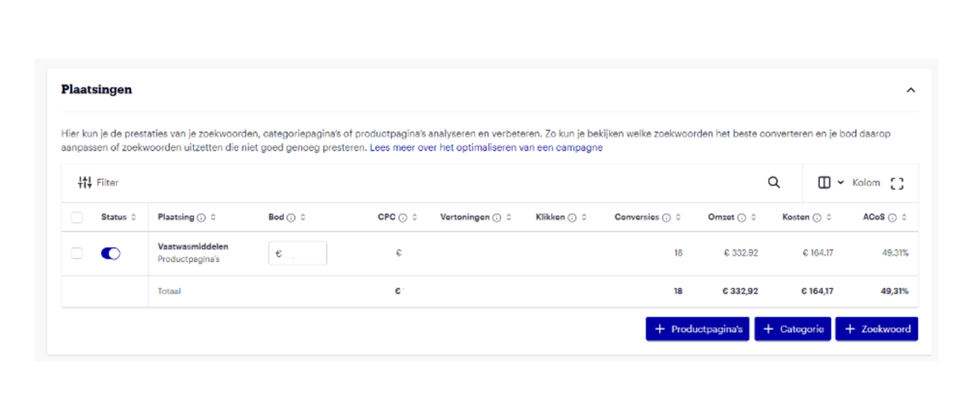980x419 pixels.
Task: Open 'Lees meer over het optimaliseren' link
Action: pos(486,148)
